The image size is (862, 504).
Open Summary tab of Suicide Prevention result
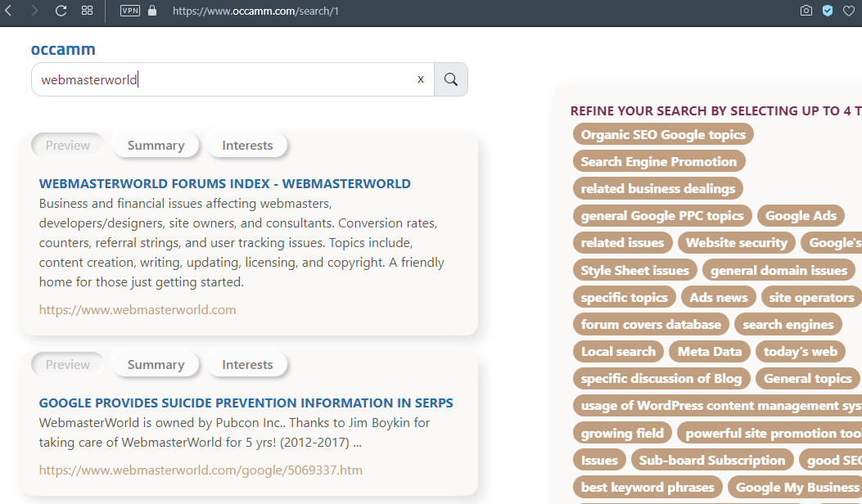[x=156, y=364]
